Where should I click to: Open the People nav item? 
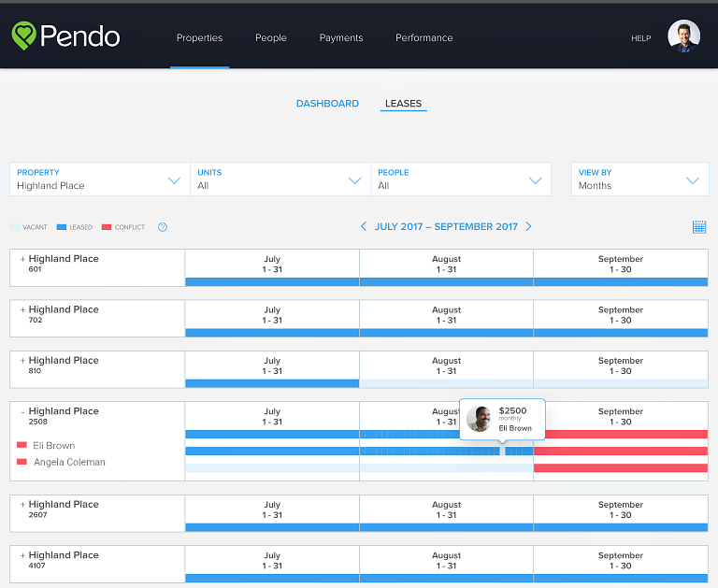click(270, 37)
